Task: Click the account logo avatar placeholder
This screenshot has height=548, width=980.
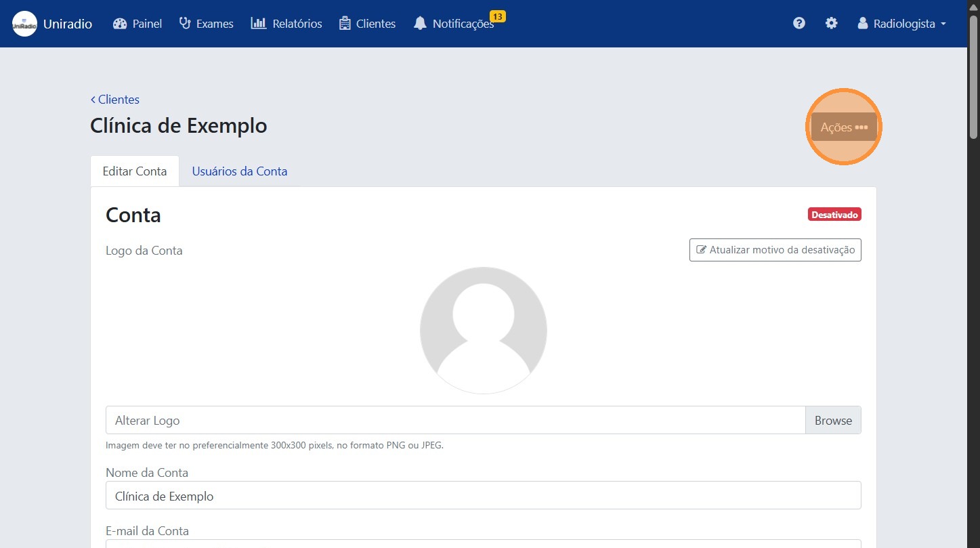Action: [483, 331]
